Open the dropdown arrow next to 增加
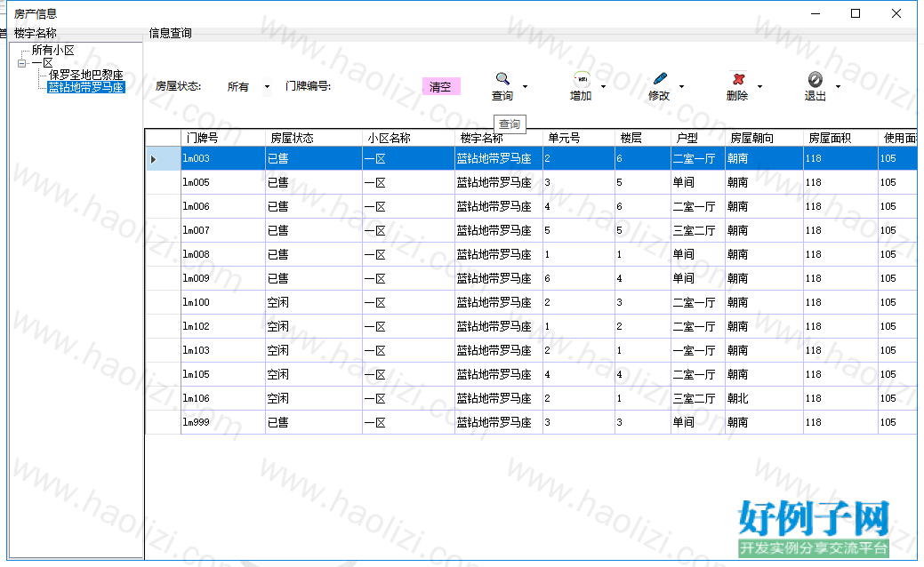This screenshot has height=567, width=924. [x=604, y=86]
